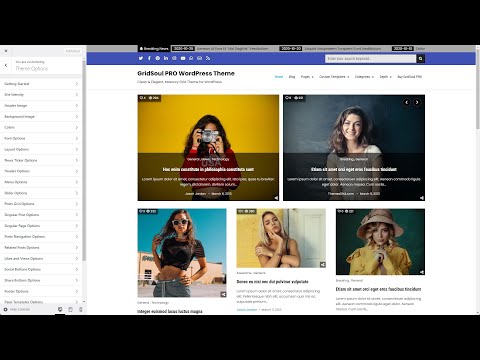Expand Likes and Views Options section
Viewport: 480px width, 360px height.
tap(41, 258)
